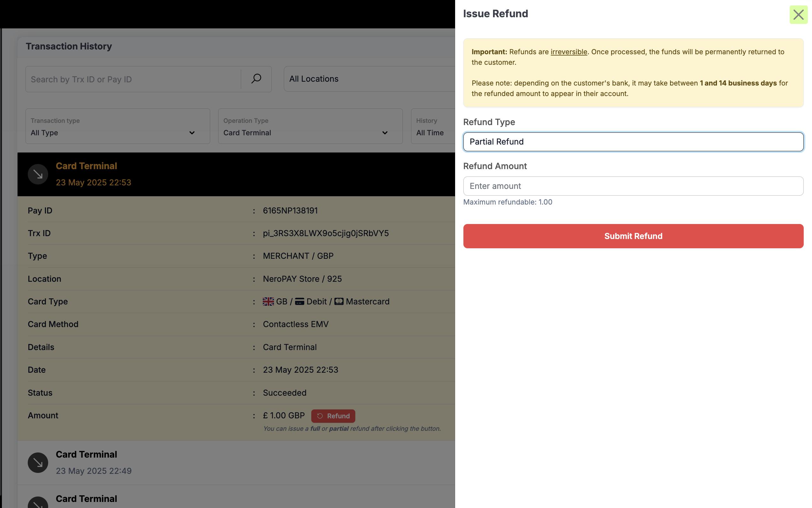Screen dimensions: 812x508
Task: Click the Enter amount refund field
Action: click(633, 186)
